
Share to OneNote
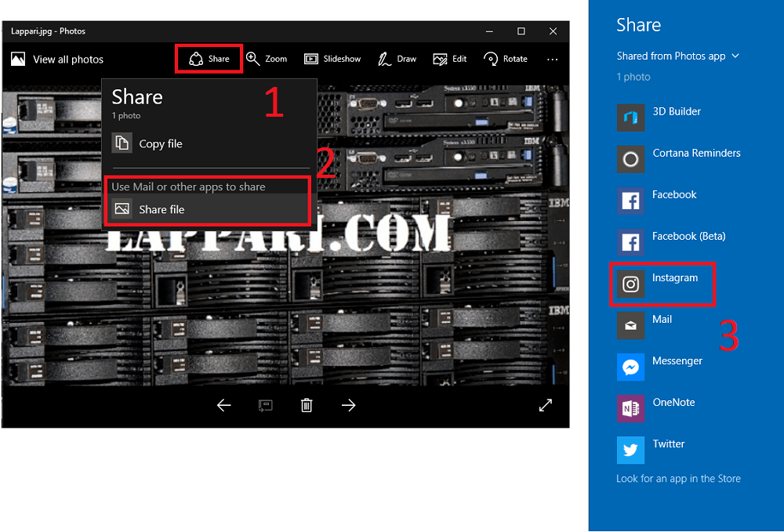pyautogui.click(x=655, y=408)
